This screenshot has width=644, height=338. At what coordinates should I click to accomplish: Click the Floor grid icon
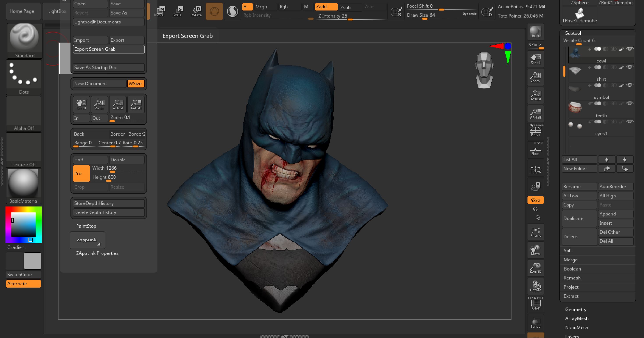(x=535, y=151)
